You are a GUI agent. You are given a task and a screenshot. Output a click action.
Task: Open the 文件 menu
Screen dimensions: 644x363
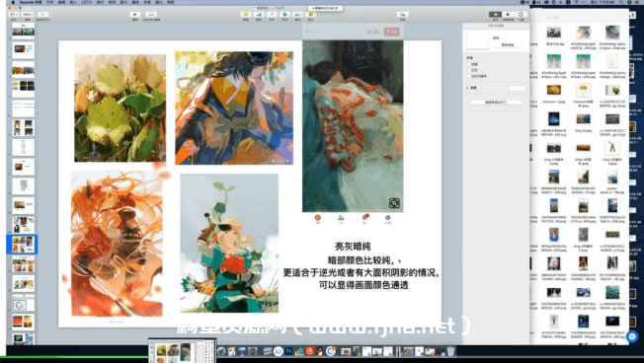pyautogui.click(x=50, y=2)
